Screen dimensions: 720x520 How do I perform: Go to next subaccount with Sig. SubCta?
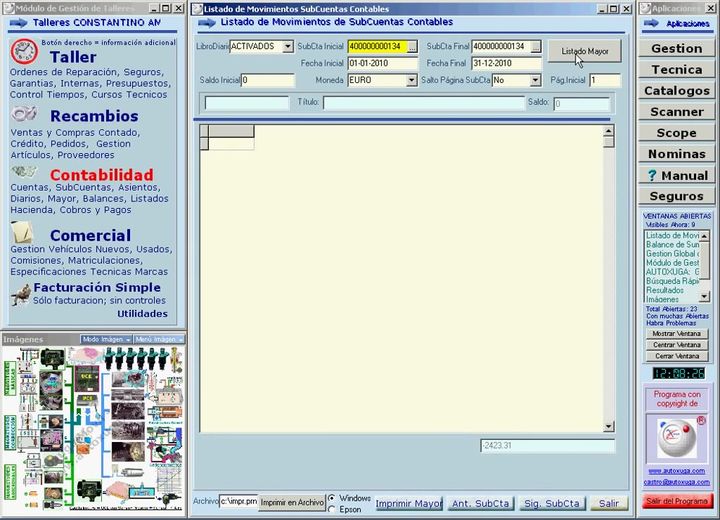[x=552, y=503]
